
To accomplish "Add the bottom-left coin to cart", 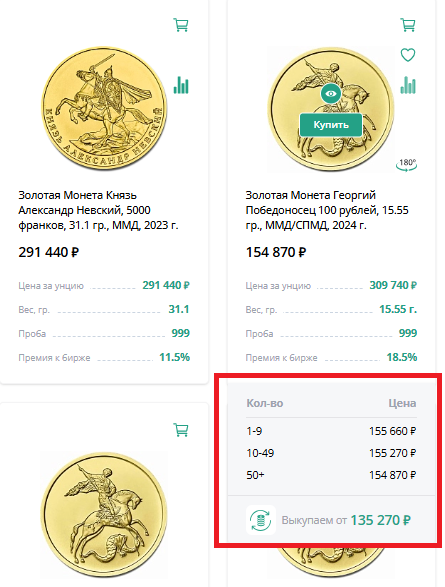I will (181, 429).
